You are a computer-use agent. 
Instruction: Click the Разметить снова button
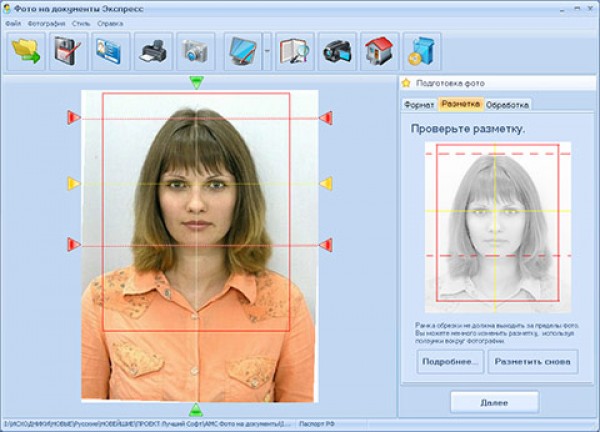tap(533, 361)
